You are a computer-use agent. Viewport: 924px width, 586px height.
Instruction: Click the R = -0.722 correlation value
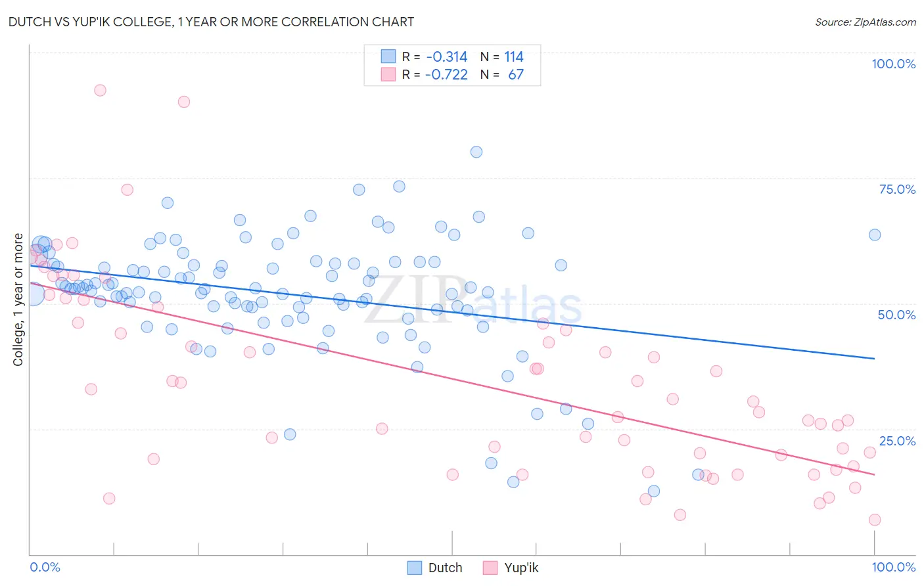(435, 74)
